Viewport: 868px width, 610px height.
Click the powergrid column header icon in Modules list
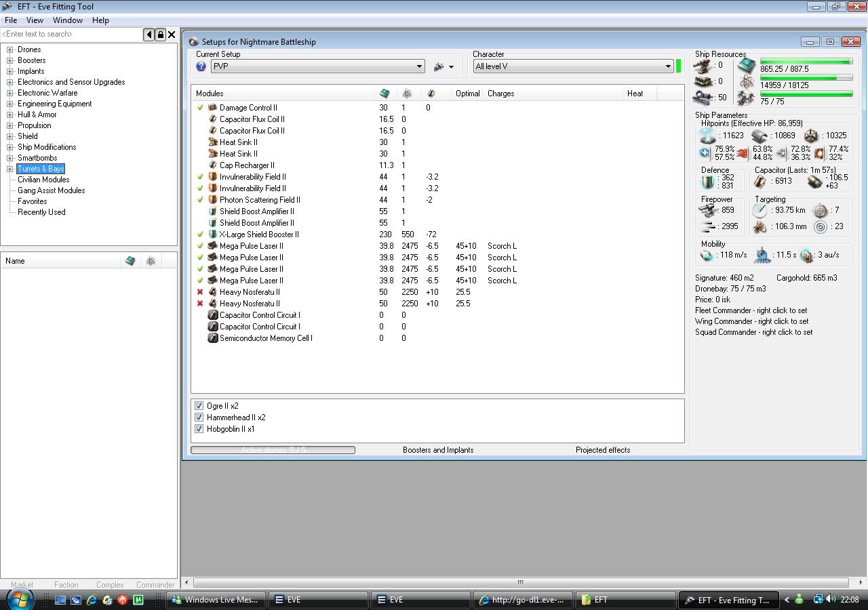pyautogui.click(x=407, y=94)
